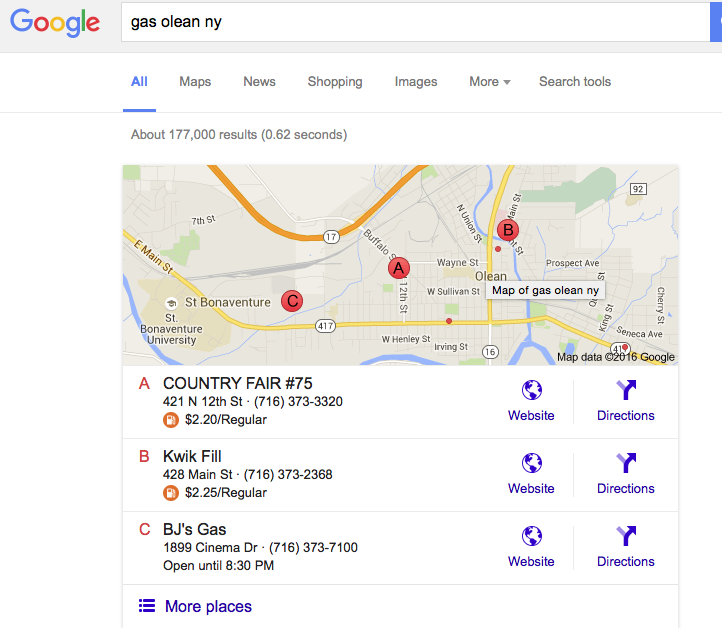The height and width of the screenshot is (628, 722).
Task: Click the red letter A beside Country Fair
Action: coord(144,383)
